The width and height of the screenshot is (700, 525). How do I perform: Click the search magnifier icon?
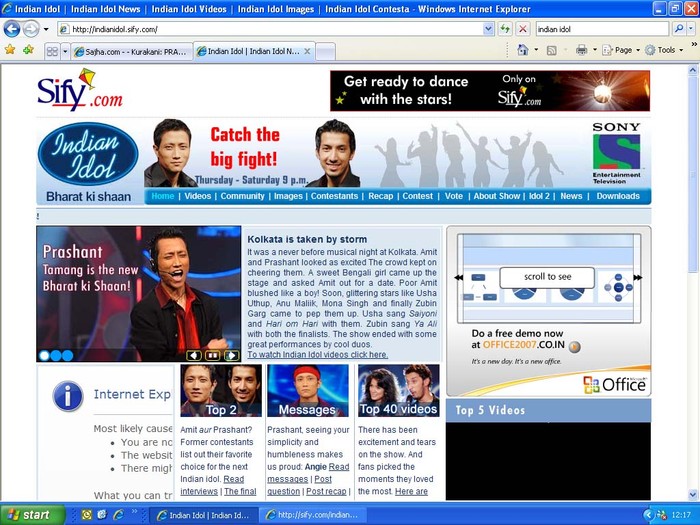pos(678,29)
